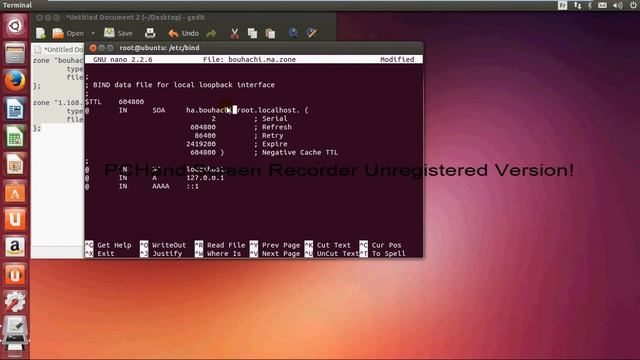Image resolution: width=640 pixels, height=360 pixels.
Task: Open the Ubuntu Dash home launcher
Action: pyautogui.click(x=15, y=26)
